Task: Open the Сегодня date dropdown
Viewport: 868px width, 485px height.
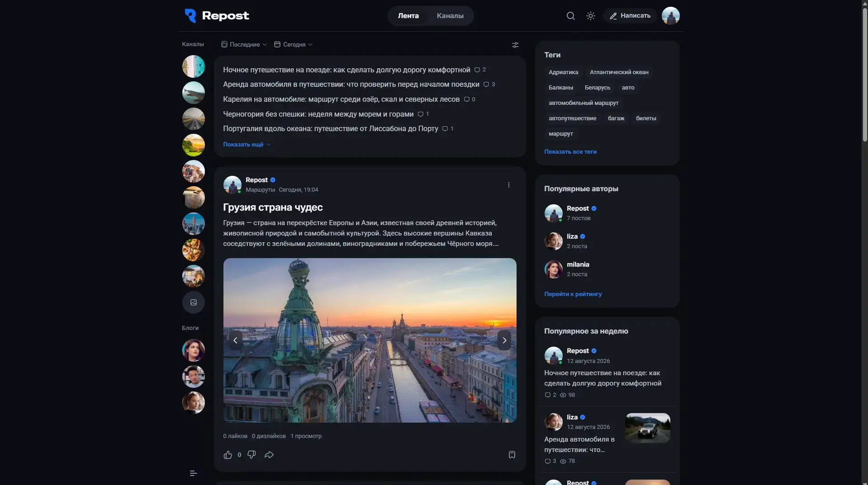Action: pyautogui.click(x=293, y=44)
